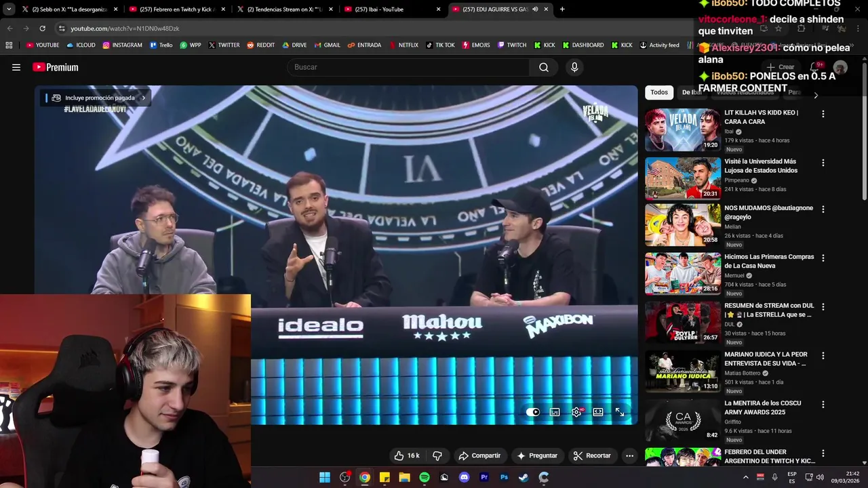Open options for Visité la Universidad video
The image size is (868, 488).
click(823, 163)
